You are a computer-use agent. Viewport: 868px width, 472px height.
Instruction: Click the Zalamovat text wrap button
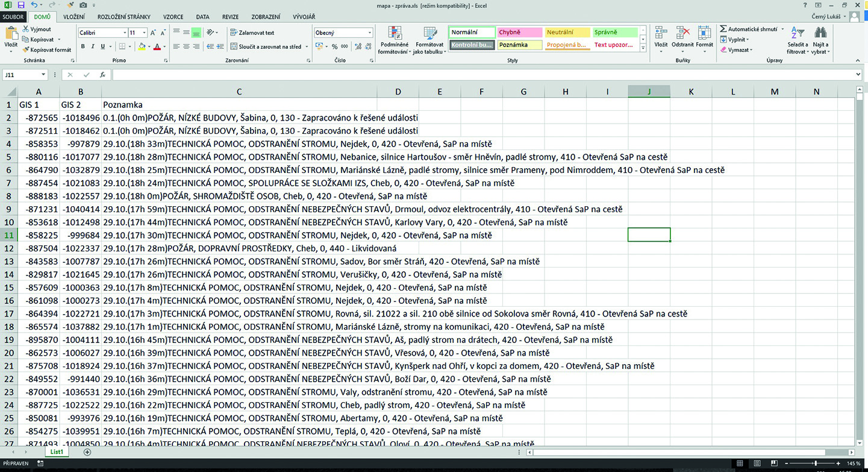click(252, 33)
